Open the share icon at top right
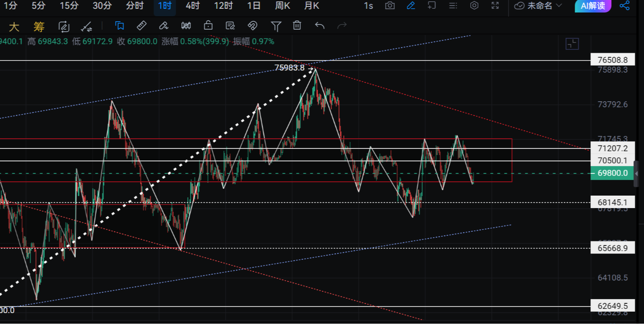Viewport: 644px width, 326px height. click(x=625, y=6)
